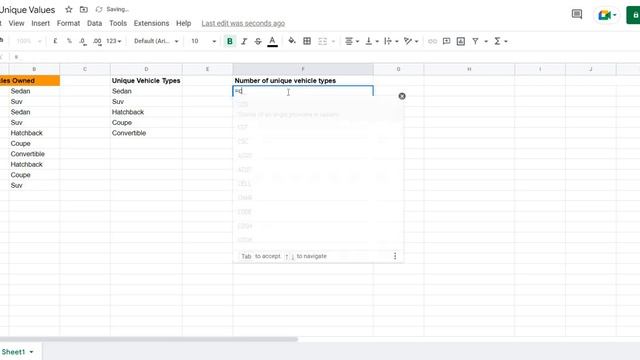
Task: Open the Help menu
Action: (x=183, y=23)
